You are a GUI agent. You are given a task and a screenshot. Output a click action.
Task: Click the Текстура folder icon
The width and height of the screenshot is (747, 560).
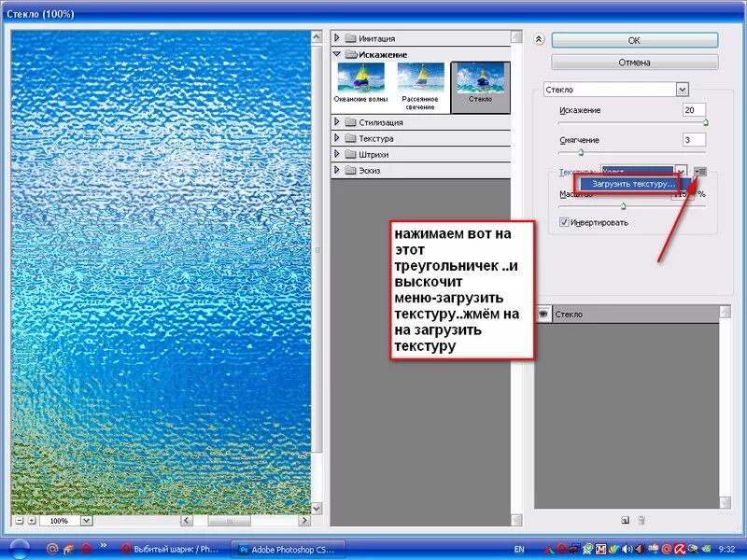point(351,138)
